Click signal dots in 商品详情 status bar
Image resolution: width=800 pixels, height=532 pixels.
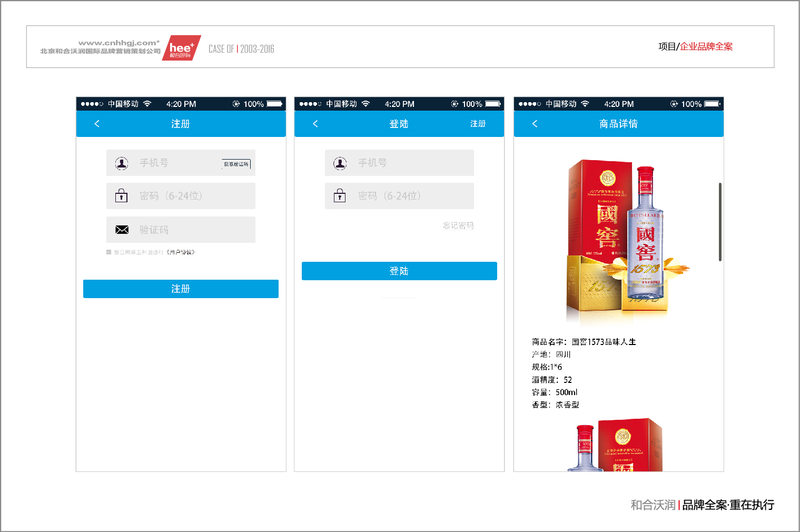[x=530, y=104]
